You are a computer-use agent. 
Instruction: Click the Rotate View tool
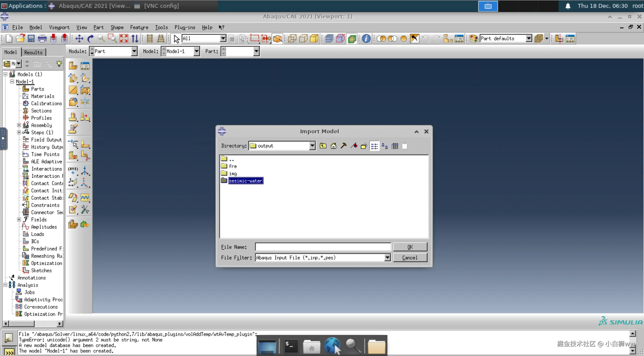pyautogui.click(x=90, y=39)
